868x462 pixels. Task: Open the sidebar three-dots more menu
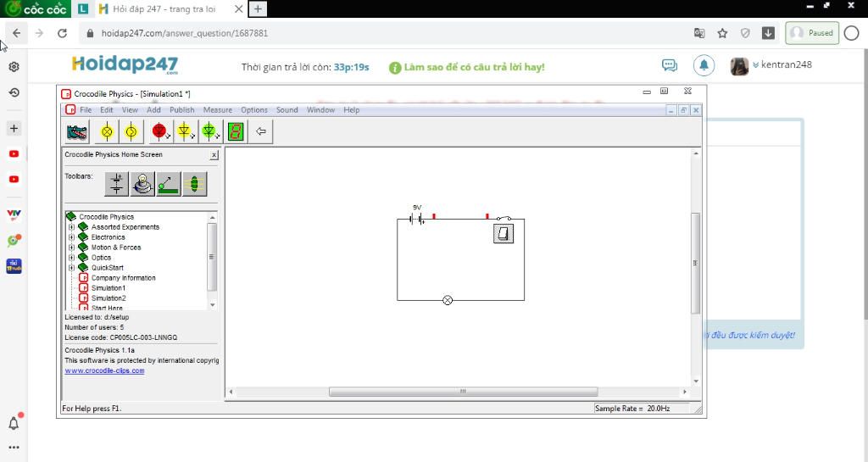[14, 447]
